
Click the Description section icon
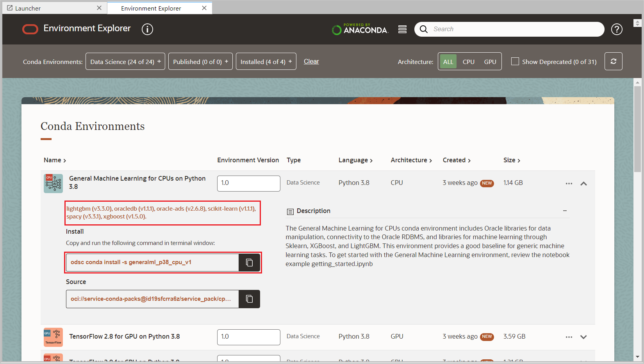[290, 211]
